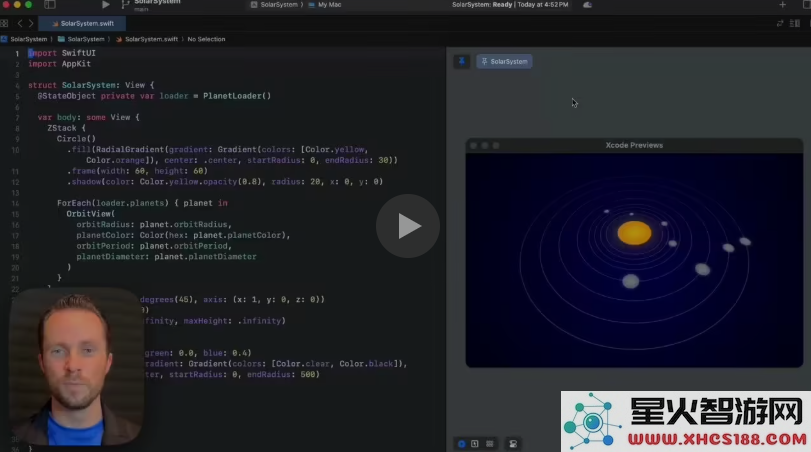Click the "OrbitView(" code line
This screenshot has height=452, width=811.
tap(91, 214)
